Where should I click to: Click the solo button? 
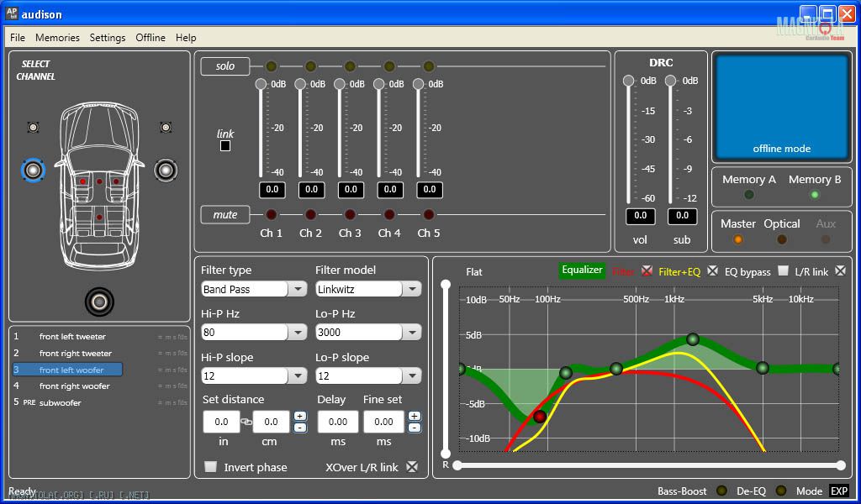pyautogui.click(x=225, y=66)
